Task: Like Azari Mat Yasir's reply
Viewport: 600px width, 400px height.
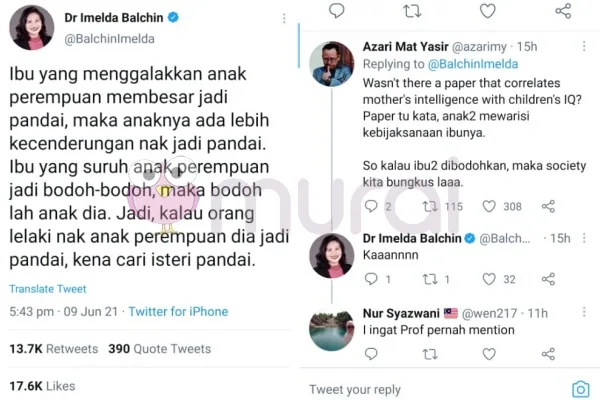Action: click(x=489, y=206)
